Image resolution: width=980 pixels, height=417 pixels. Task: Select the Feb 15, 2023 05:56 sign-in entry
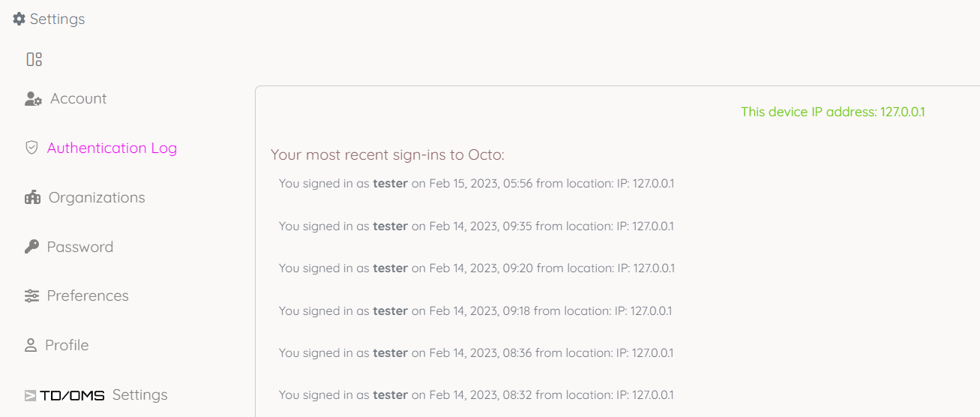click(x=476, y=183)
